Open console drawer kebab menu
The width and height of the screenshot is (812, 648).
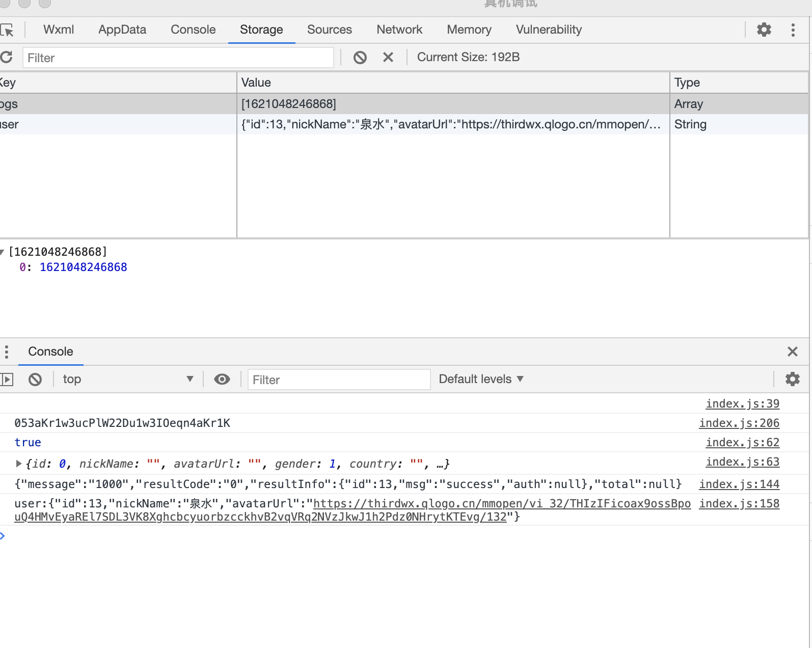tap(6, 352)
